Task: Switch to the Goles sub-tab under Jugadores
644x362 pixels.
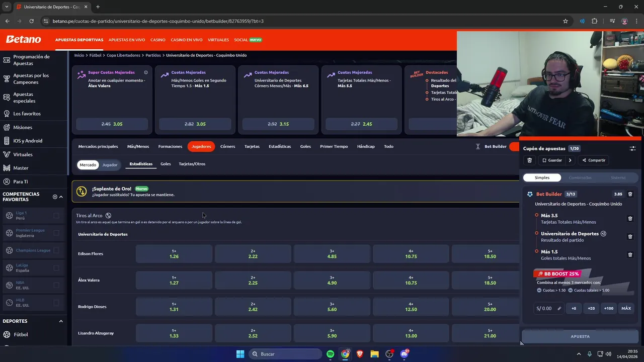Action: pyautogui.click(x=166, y=164)
